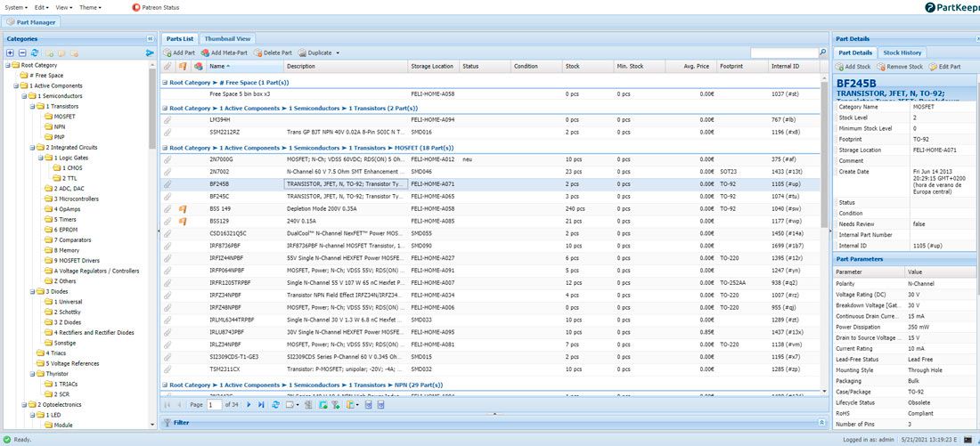Refresh the parts grid in bottom toolbar
The image size is (980, 446).
pos(275,405)
